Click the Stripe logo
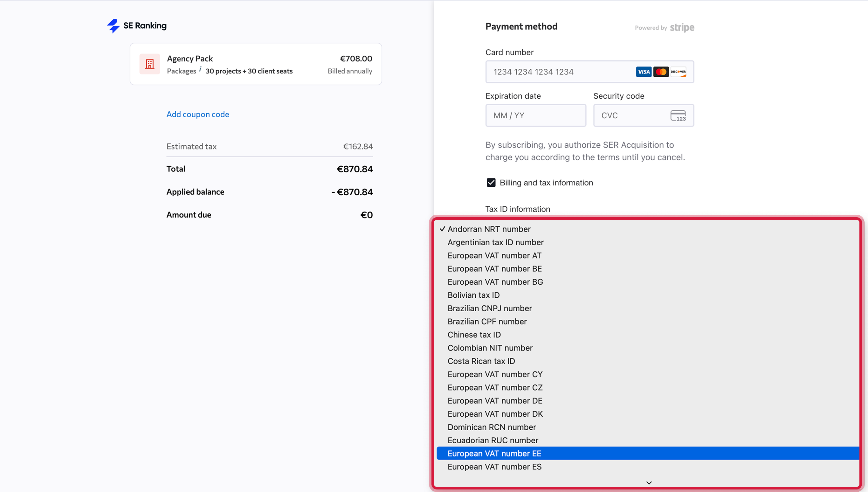Screen dimensions: 868x492 coord(682,27)
